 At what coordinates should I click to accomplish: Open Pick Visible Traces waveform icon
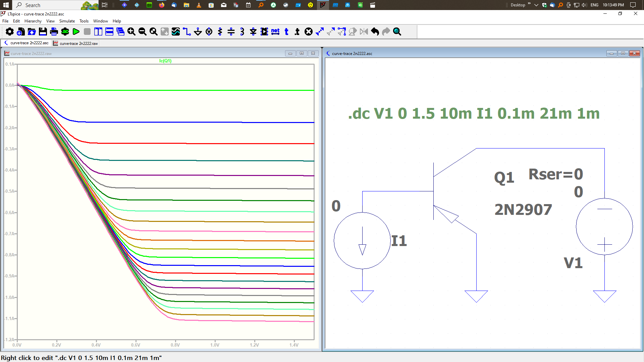(176, 32)
